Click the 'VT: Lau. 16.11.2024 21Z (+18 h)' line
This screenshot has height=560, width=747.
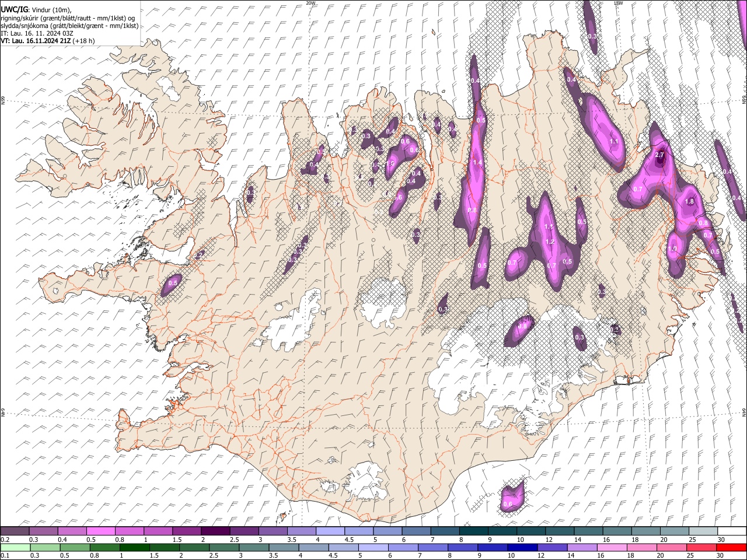[x=47, y=41]
